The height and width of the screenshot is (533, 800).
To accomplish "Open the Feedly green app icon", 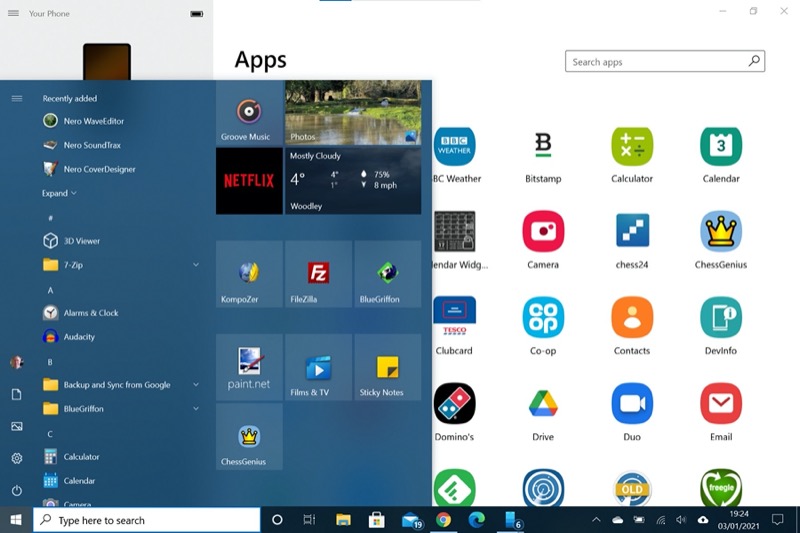I will pos(455,488).
